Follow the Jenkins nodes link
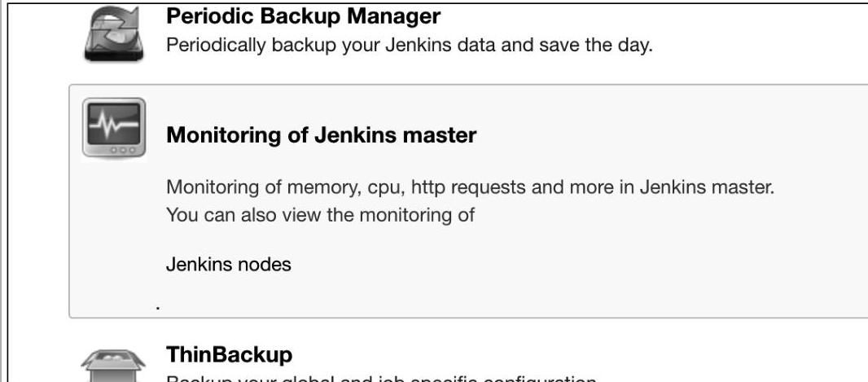The image size is (868, 382). 229,264
